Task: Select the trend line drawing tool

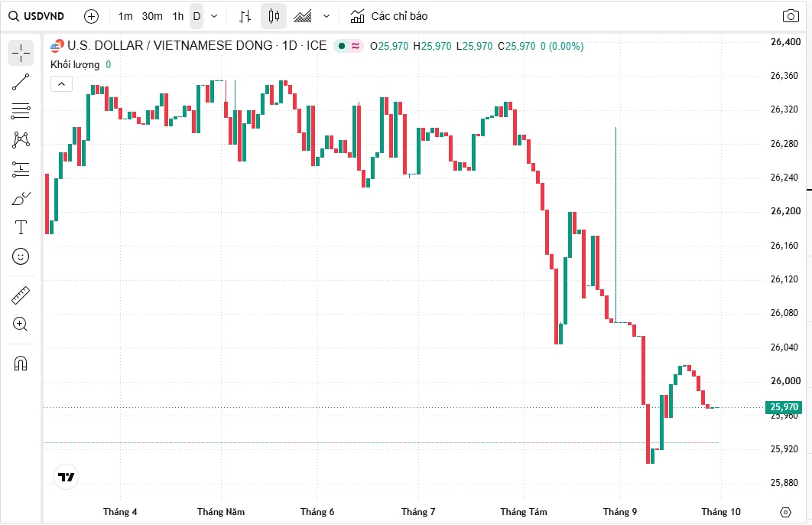Action: point(21,82)
